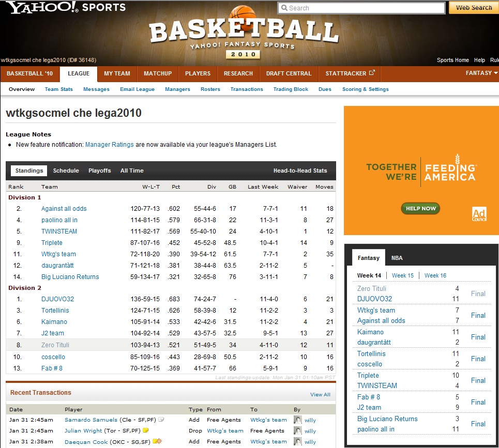Click the magnifier icon in the search box
Screen dimensions: 499x448
tap(283, 8)
